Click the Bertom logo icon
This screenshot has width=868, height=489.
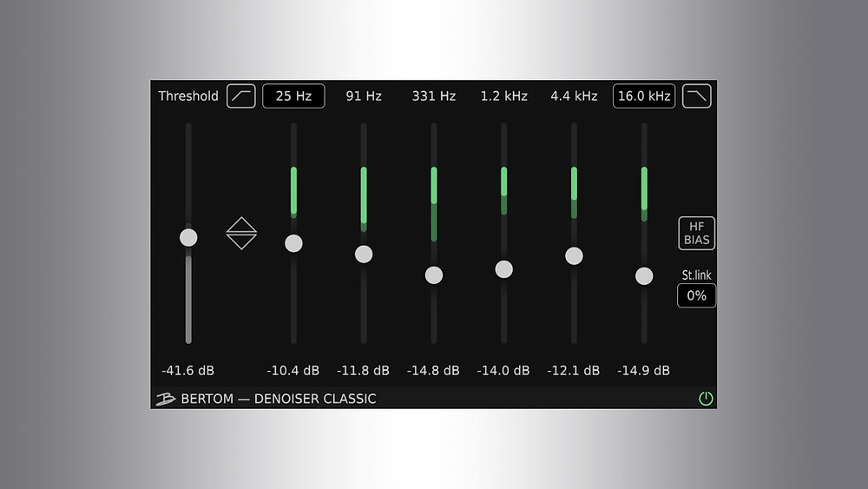165,399
